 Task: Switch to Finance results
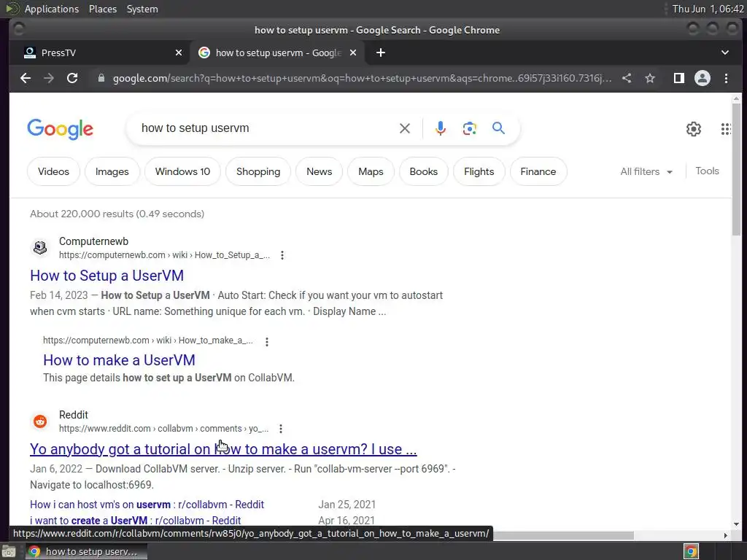[x=538, y=171]
